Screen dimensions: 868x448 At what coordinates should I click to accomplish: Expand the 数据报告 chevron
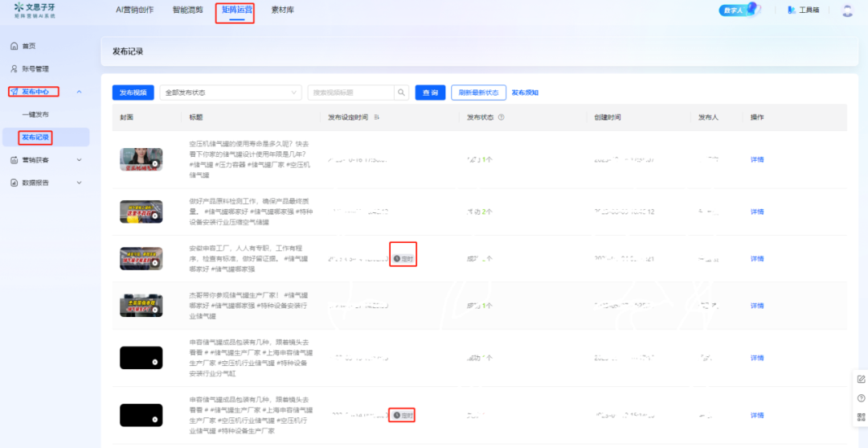(x=79, y=183)
